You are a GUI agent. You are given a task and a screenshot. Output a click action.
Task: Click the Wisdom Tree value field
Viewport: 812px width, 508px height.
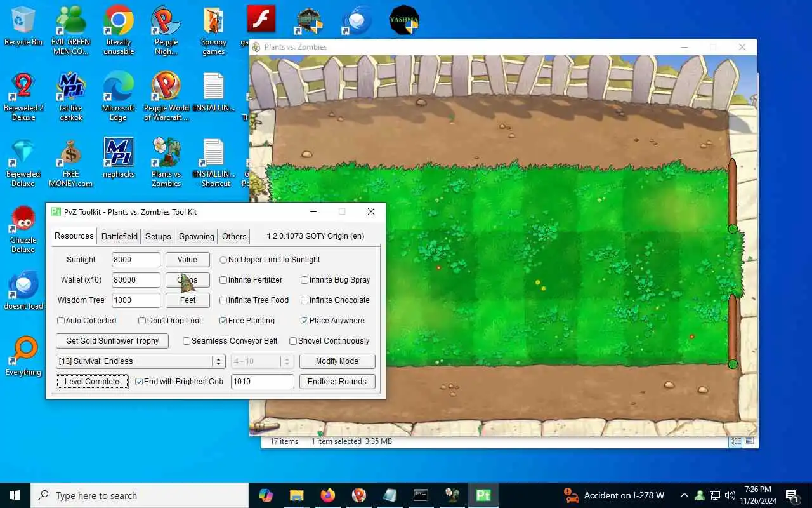pyautogui.click(x=136, y=300)
